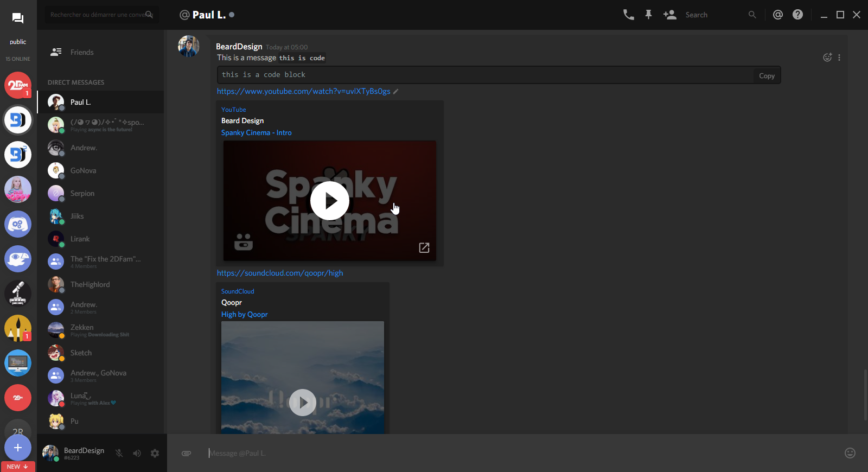Open the blue bird mascot server icon

[18, 259]
